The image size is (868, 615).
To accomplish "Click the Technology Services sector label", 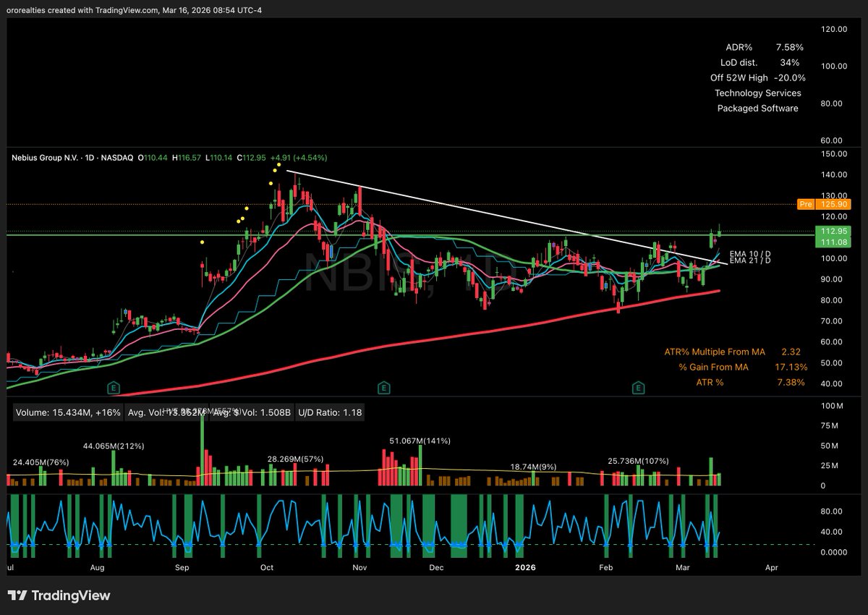I will [758, 93].
